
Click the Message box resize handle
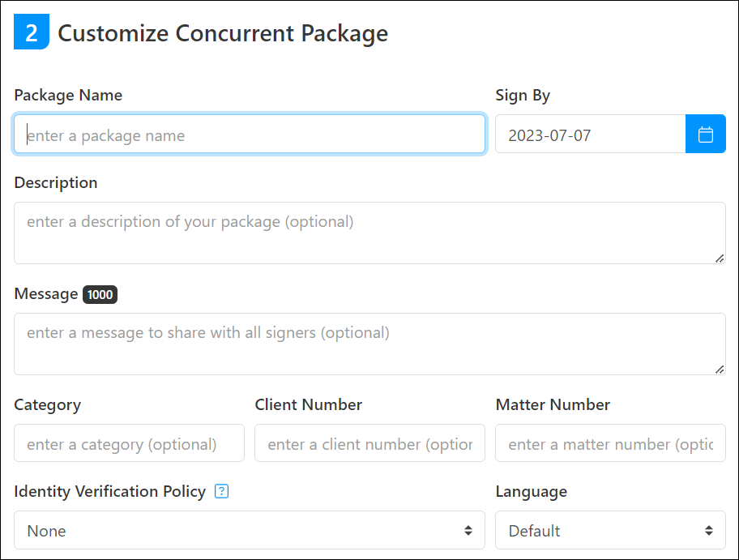click(x=719, y=369)
